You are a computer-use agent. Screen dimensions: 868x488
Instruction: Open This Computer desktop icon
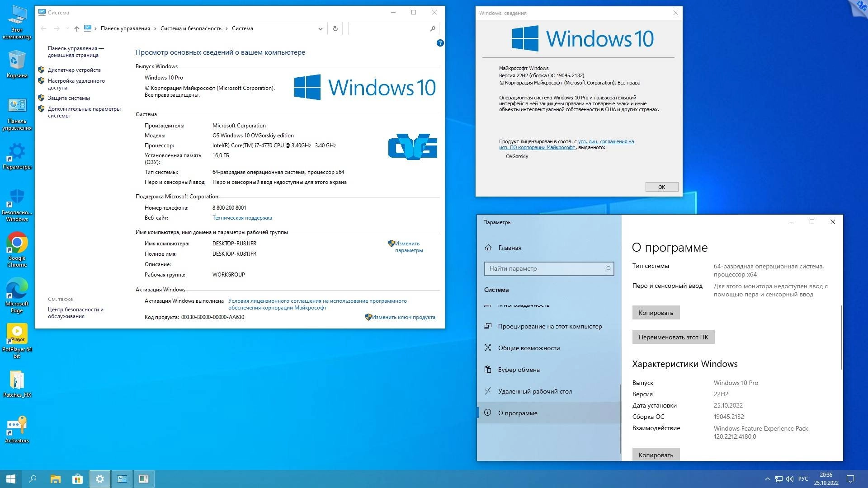coord(17,22)
